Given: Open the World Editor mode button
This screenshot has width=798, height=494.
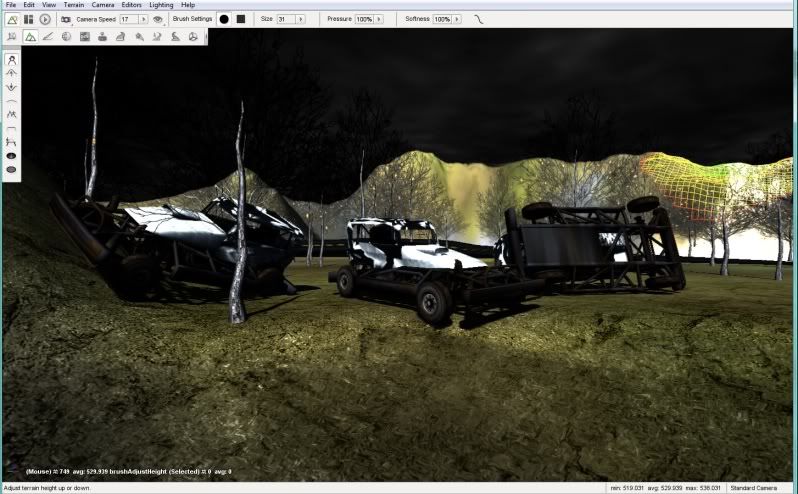Looking at the screenshot, I should pyautogui.click(x=11, y=19).
